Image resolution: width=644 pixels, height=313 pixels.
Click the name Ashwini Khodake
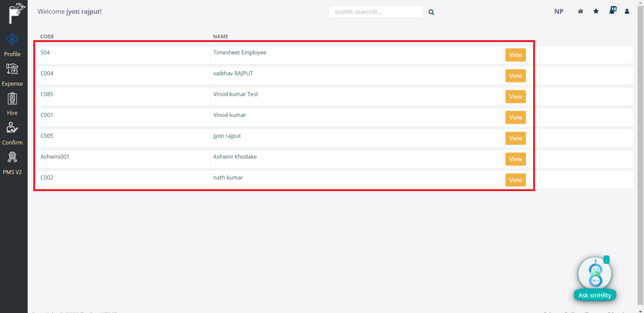[235, 157]
